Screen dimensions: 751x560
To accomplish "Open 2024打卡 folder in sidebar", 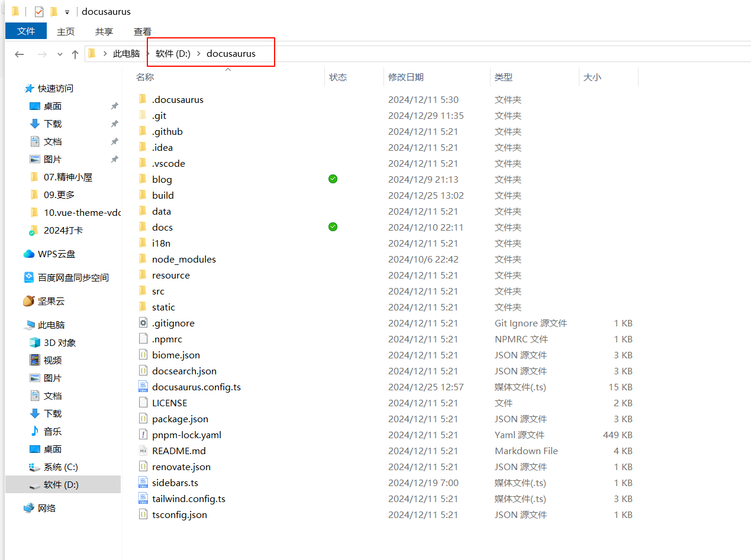I will [x=63, y=230].
